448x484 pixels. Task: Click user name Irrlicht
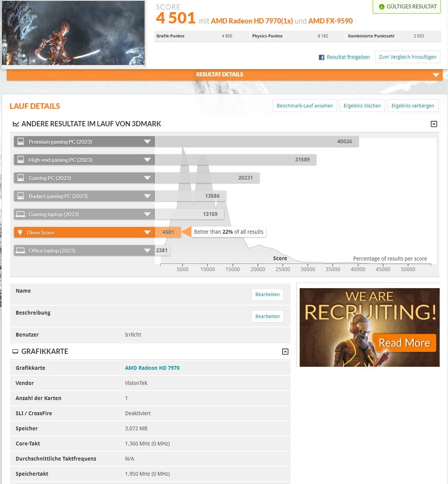tap(133, 335)
